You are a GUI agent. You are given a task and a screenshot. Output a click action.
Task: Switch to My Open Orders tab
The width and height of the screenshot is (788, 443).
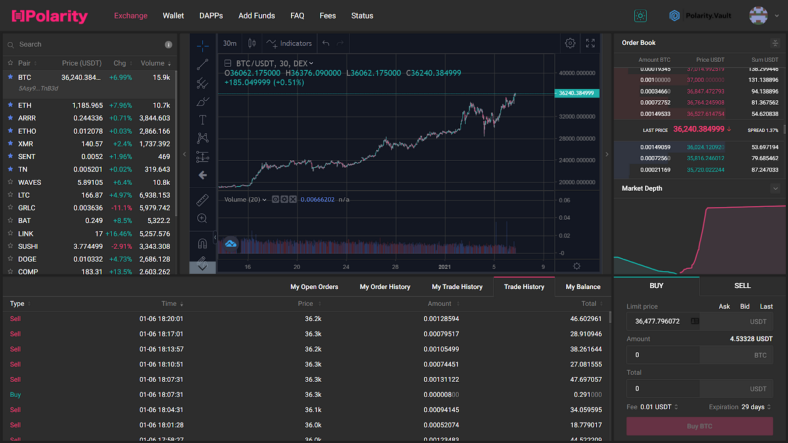click(314, 287)
